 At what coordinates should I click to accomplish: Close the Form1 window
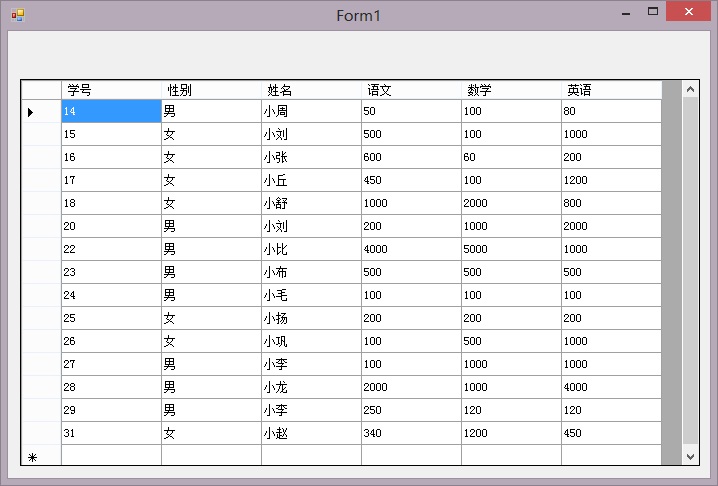point(688,13)
